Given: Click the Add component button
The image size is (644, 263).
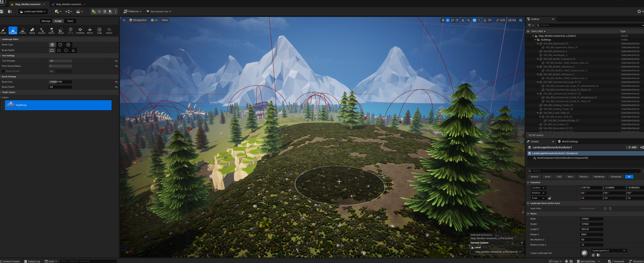Looking at the screenshot, I should 632,147.
